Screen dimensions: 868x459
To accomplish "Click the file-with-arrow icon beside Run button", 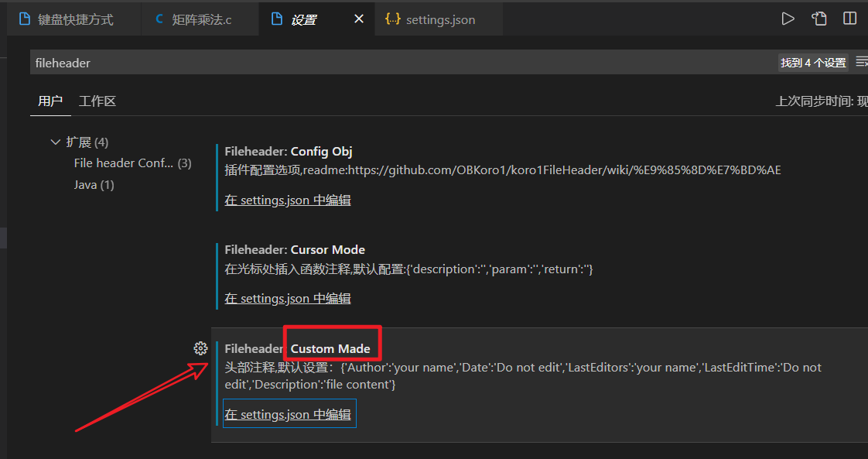I will 818,18.
